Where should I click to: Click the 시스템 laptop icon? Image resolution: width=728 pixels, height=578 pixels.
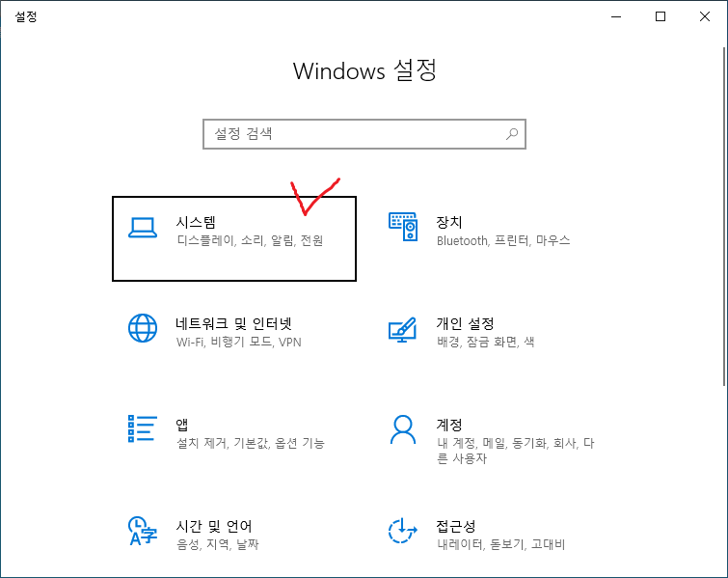143,228
